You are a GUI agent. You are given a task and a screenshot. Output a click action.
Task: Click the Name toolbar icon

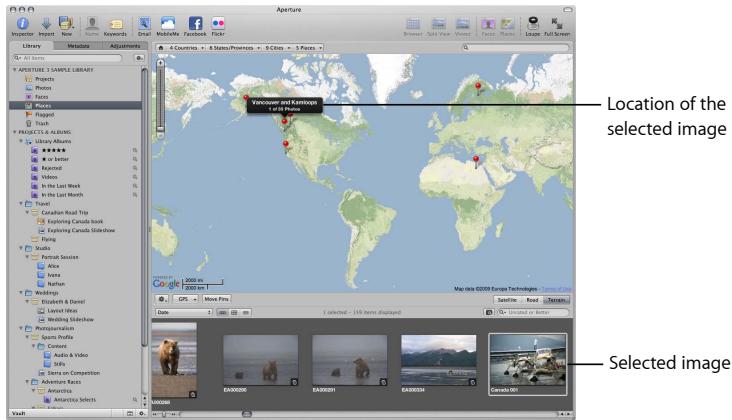click(92, 23)
